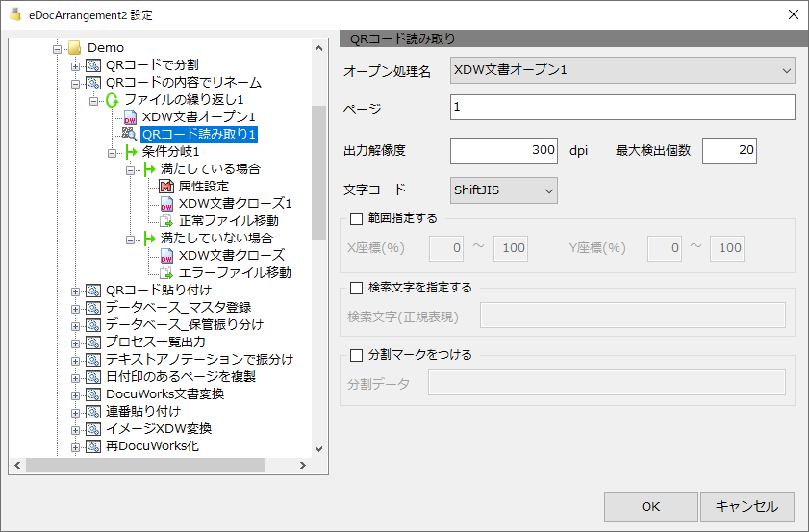
Task: Close the eDocArrangement2 設定 dialog
Action: (794, 14)
